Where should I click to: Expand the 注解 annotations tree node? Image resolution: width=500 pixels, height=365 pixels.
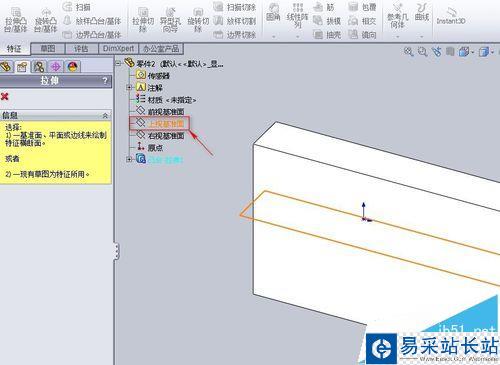(x=130, y=87)
